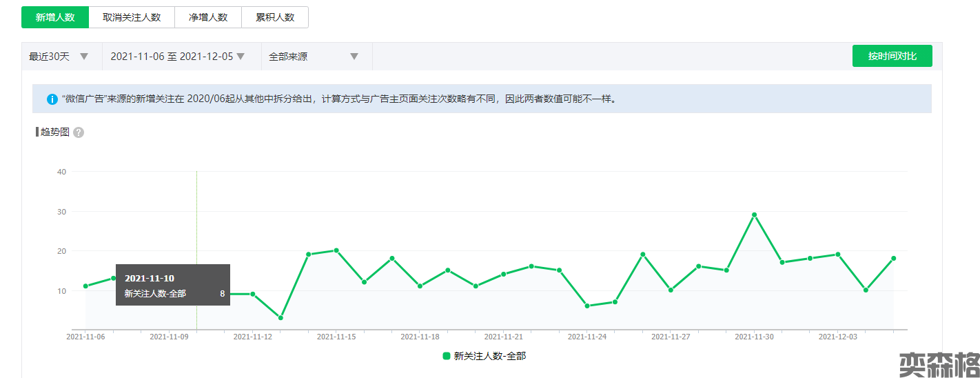Click the data point at 2021-11-24
The height and width of the screenshot is (378, 980).
[x=587, y=306]
